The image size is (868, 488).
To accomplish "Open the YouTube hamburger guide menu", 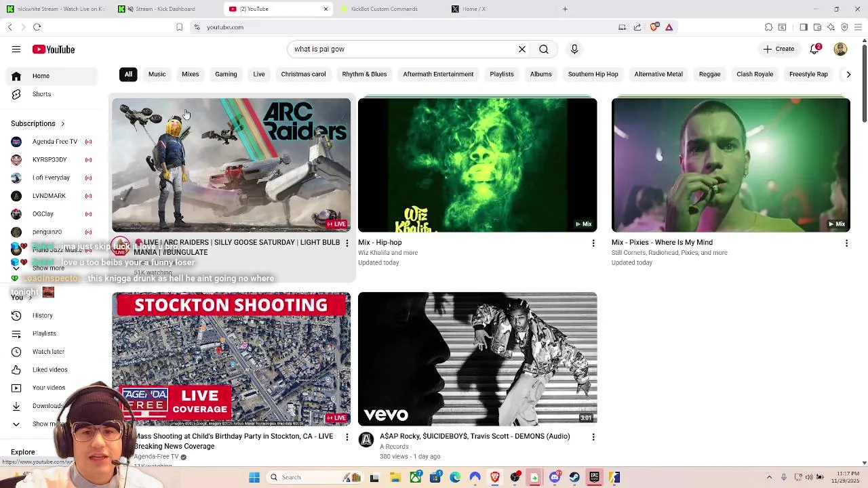I will pyautogui.click(x=16, y=49).
